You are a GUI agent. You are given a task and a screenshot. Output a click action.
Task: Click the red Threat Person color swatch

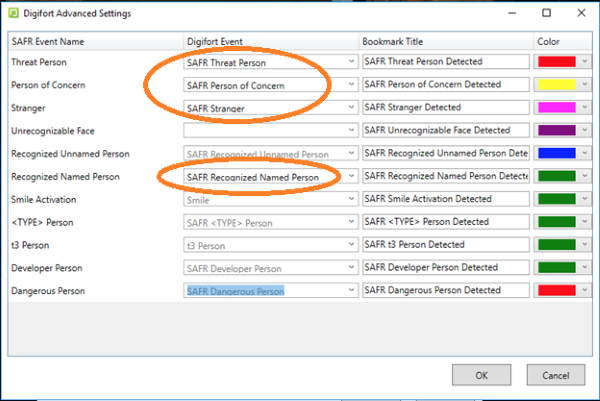(557, 62)
